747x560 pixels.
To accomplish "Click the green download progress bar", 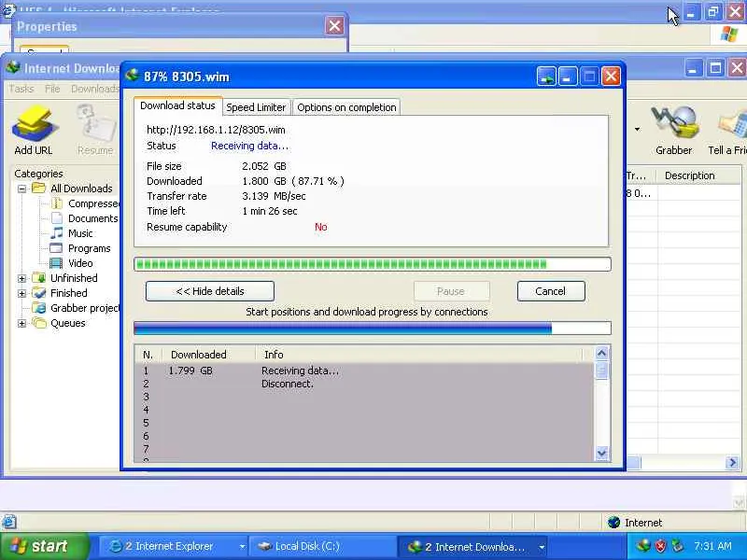I will pyautogui.click(x=373, y=264).
